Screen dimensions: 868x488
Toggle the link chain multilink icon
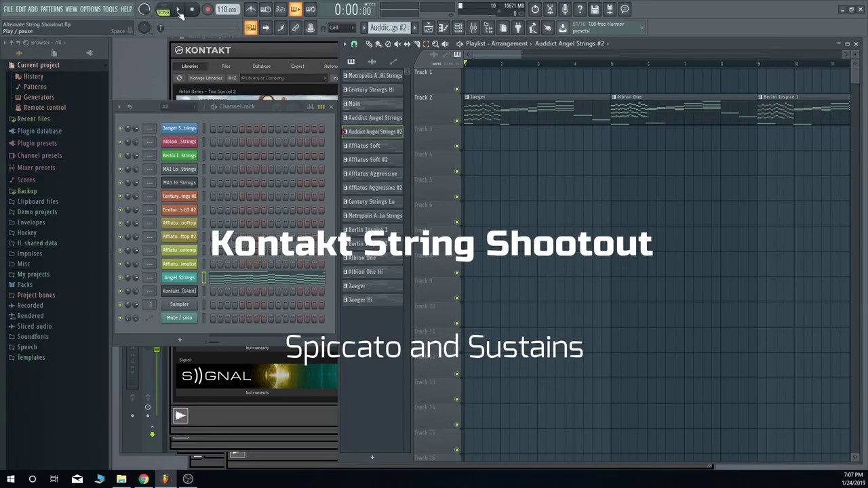(296, 28)
